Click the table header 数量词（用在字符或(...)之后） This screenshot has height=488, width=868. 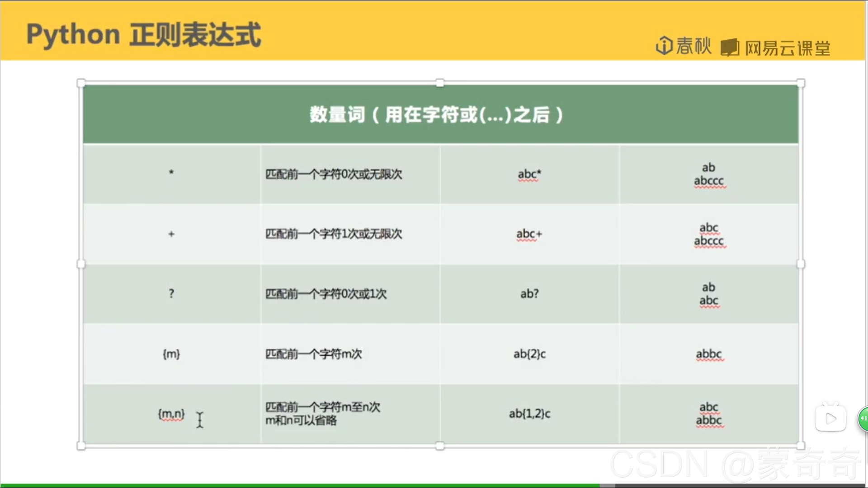pos(441,114)
